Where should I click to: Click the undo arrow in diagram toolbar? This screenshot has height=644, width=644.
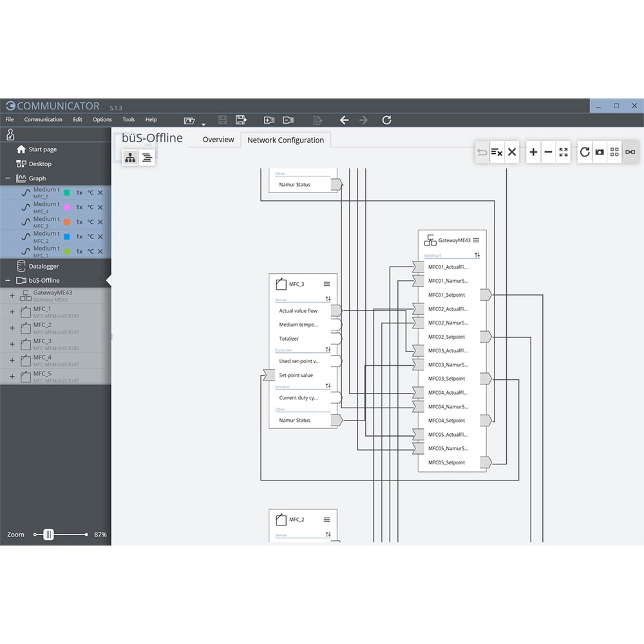point(482,153)
